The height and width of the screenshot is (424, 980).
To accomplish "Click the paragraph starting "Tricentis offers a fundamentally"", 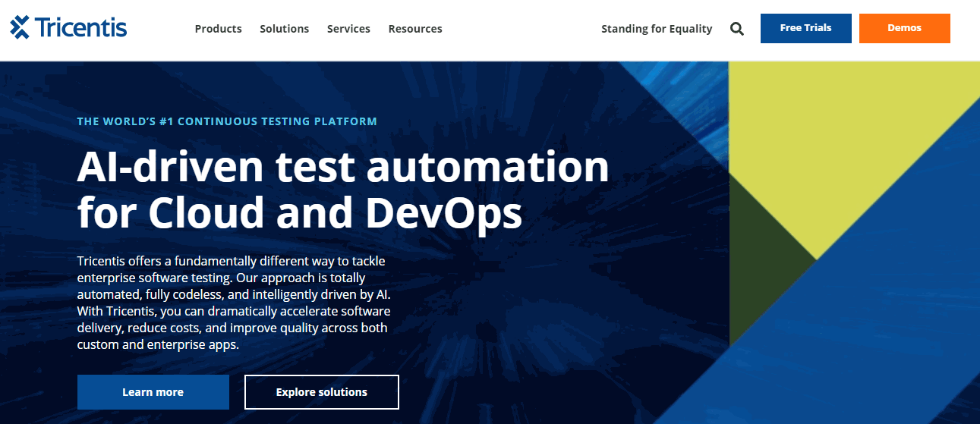I will 234,303.
